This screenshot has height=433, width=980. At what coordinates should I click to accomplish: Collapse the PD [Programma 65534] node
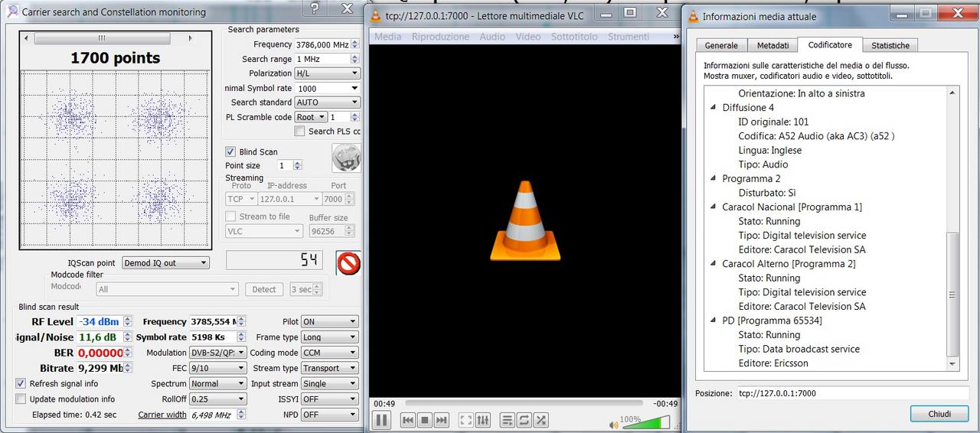tap(714, 321)
